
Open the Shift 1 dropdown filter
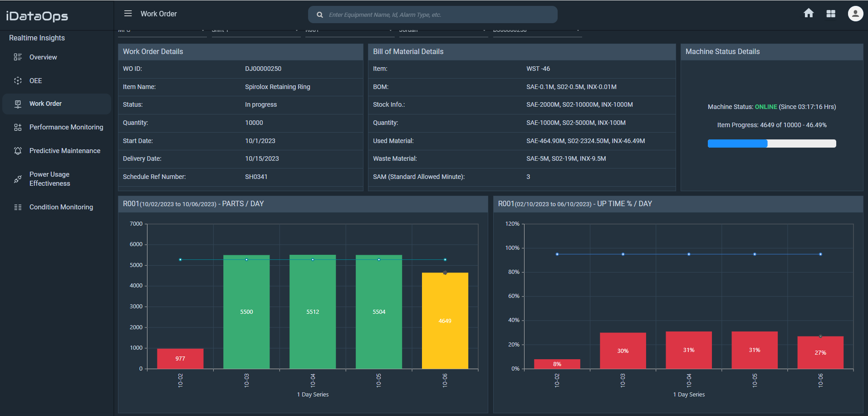255,30
